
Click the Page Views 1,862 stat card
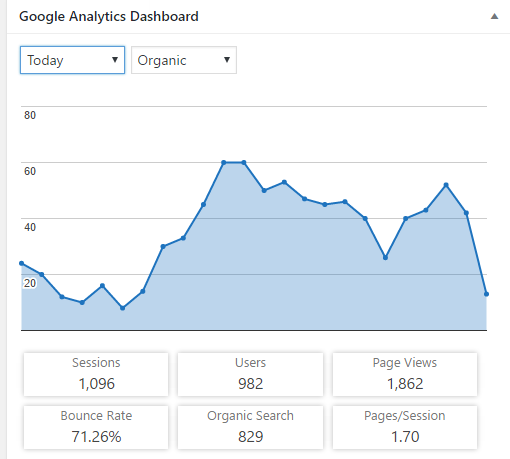pyautogui.click(x=405, y=374)
